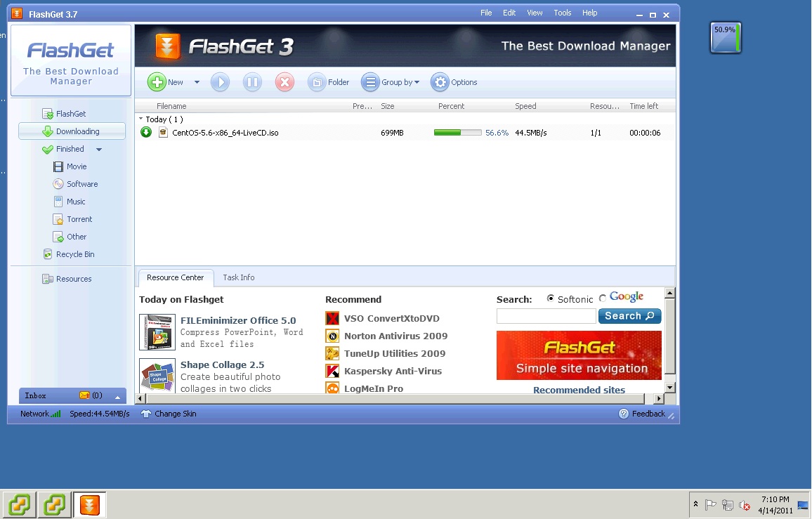The image size is (812, 519).
Task: Click the Change Skin shirt icon
Action: pyautogui.click(x=146, y=414)
